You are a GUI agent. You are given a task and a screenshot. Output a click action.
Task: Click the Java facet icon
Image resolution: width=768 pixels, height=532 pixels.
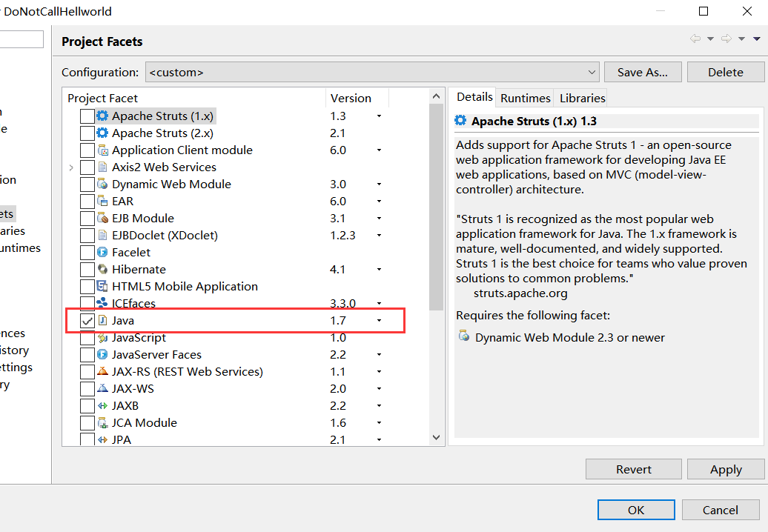coord(102,321)
